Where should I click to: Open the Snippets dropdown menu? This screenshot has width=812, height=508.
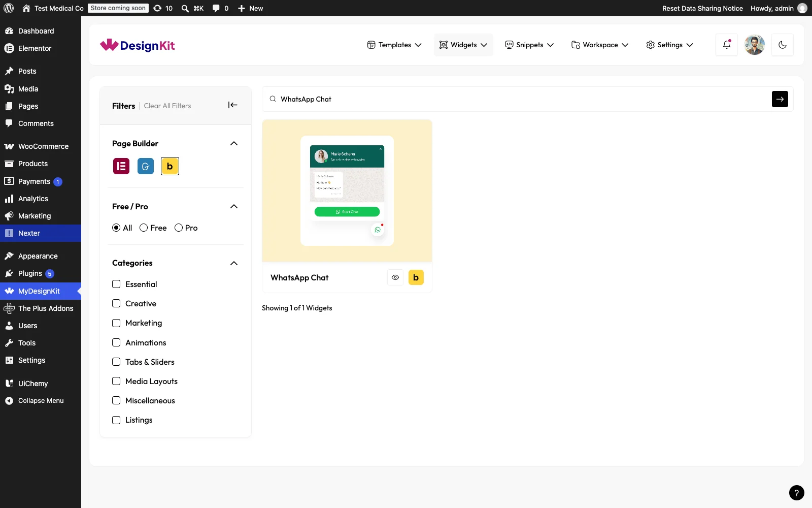[x=529, y=45]
